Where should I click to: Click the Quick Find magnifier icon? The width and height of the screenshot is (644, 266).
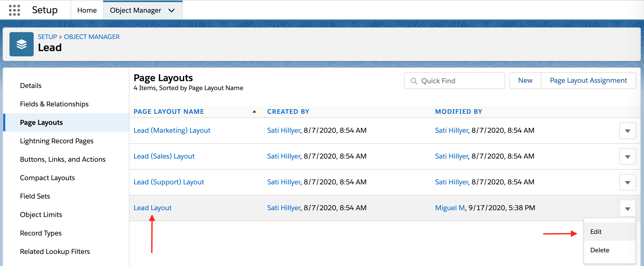click(x=414, y=81)
